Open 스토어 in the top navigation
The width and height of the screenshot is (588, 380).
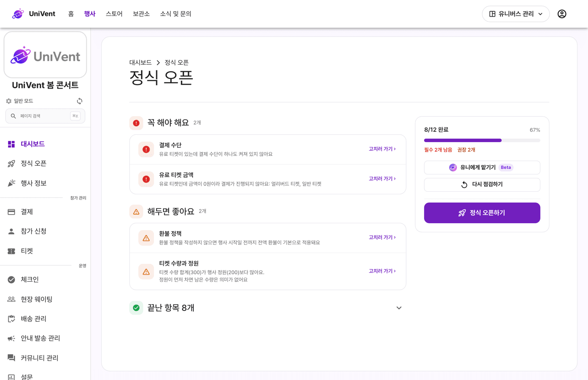pos(114,14)
